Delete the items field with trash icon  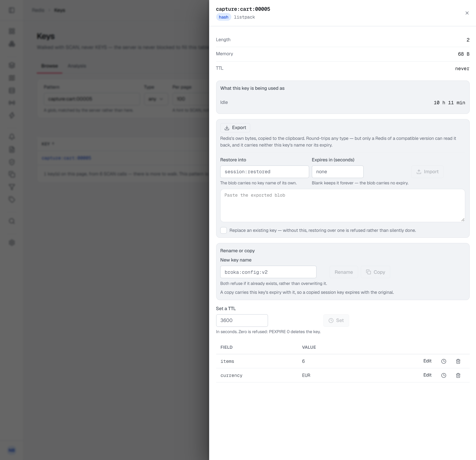[458, 361]
